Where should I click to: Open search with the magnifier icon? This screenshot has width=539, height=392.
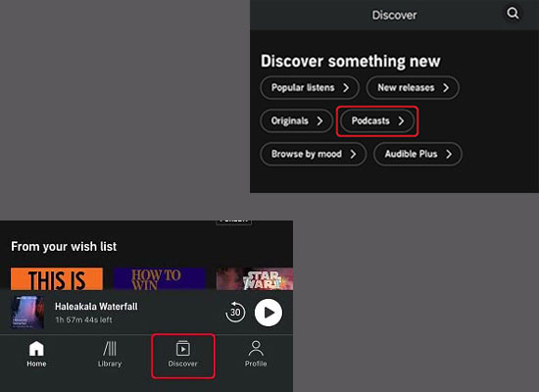pyautogui.click(x=513, y=14)
